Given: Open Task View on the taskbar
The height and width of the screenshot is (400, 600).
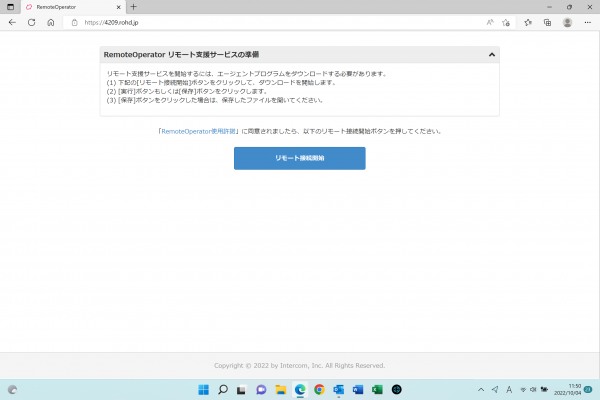Looking at the screenshot, I should (241, 390).
